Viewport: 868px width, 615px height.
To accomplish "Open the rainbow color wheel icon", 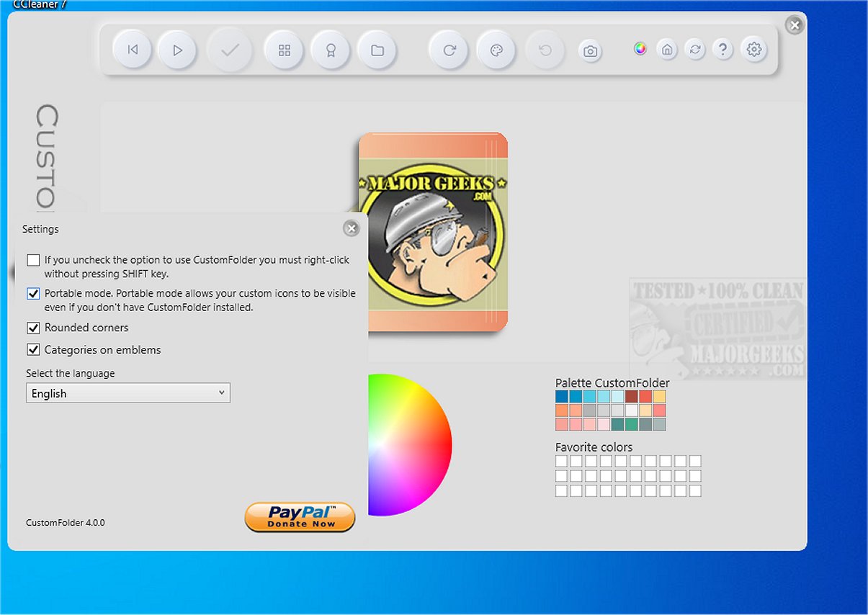I will pyautogui.click(x=640, y=49).
